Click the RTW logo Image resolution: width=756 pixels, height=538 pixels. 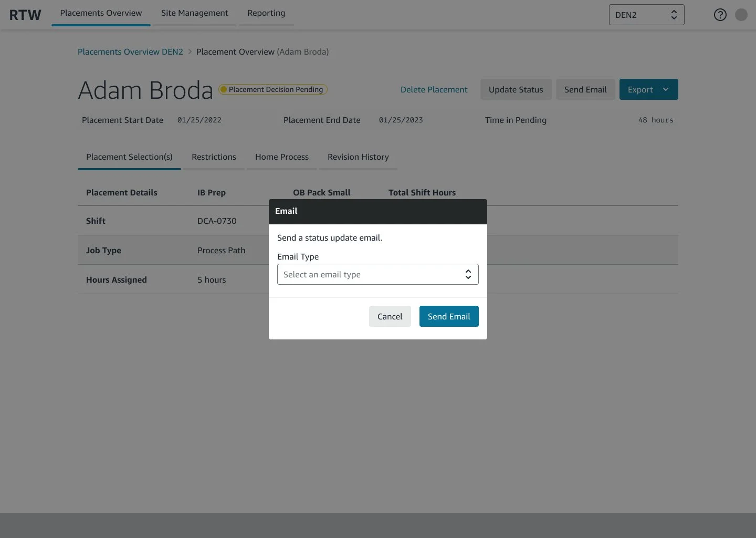tap(25, 15)
